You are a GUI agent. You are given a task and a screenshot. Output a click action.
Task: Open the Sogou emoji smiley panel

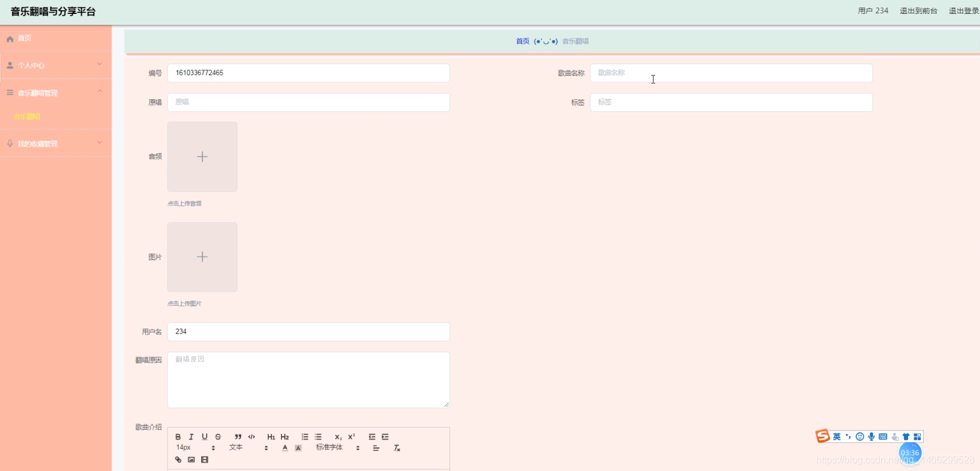(x=860, y=437)
